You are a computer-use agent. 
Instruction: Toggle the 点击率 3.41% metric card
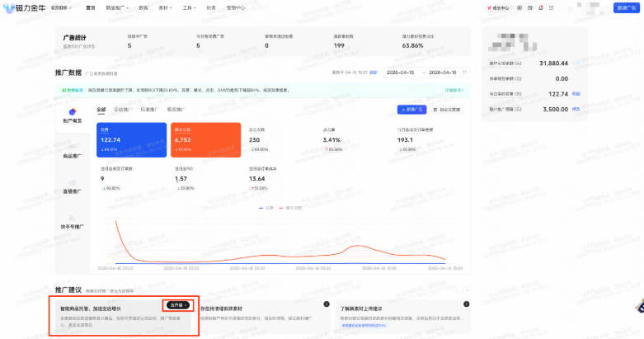click(x=354, y=139)
